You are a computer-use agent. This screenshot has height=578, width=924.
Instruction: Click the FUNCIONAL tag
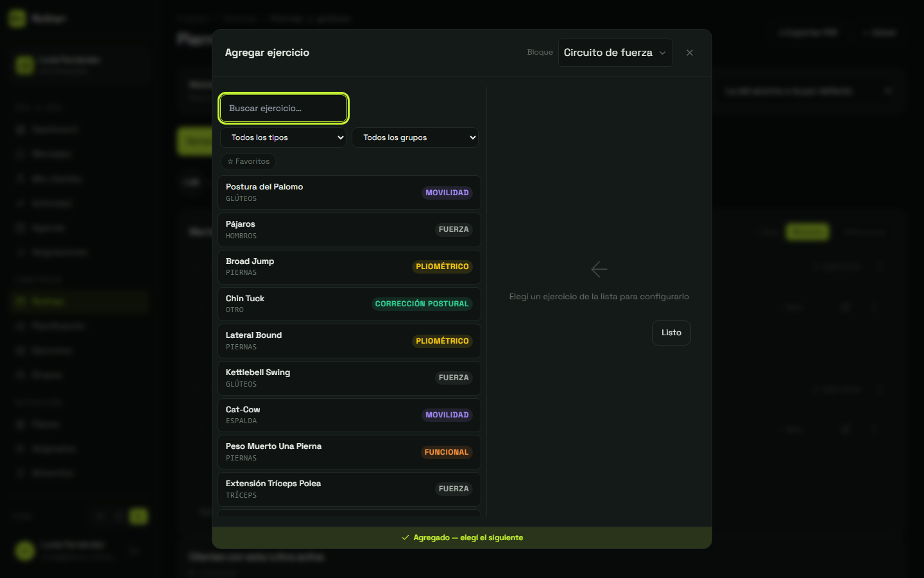click(x=447, y=452)
